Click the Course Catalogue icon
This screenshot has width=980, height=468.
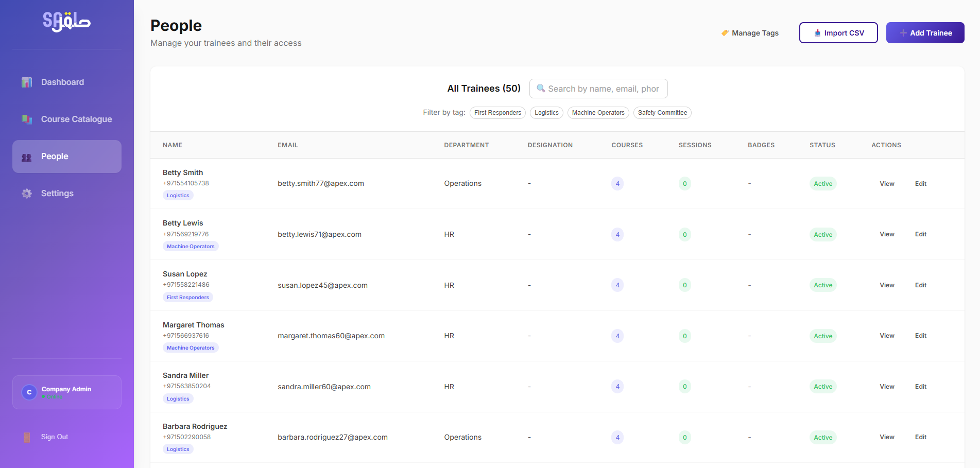27,119
